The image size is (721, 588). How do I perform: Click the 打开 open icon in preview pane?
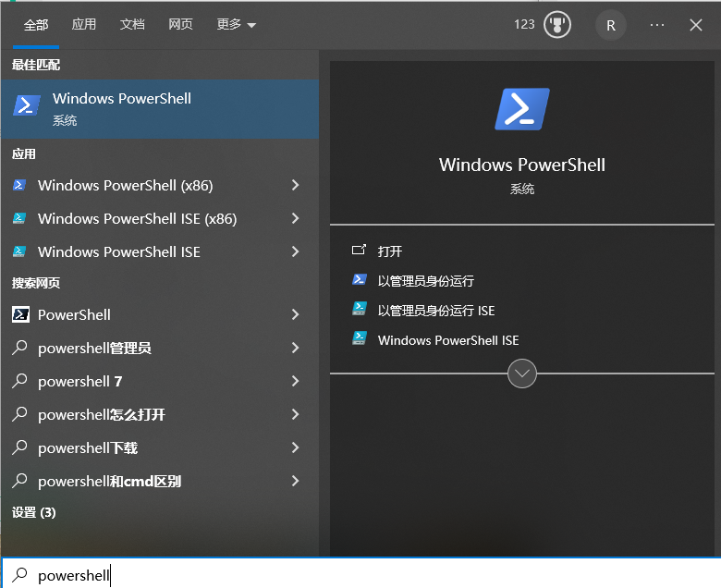click(x=359, y=251)
